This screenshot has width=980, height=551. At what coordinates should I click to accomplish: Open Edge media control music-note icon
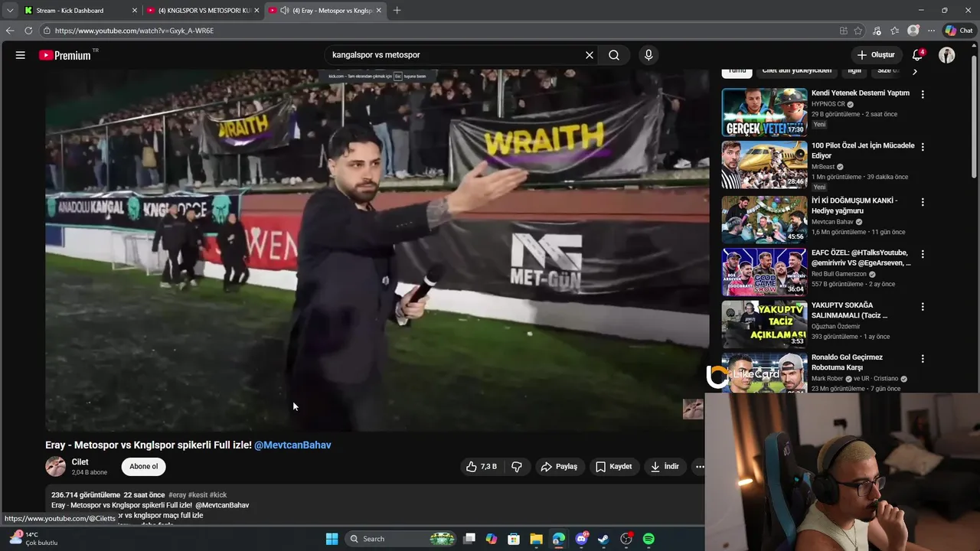877,31
